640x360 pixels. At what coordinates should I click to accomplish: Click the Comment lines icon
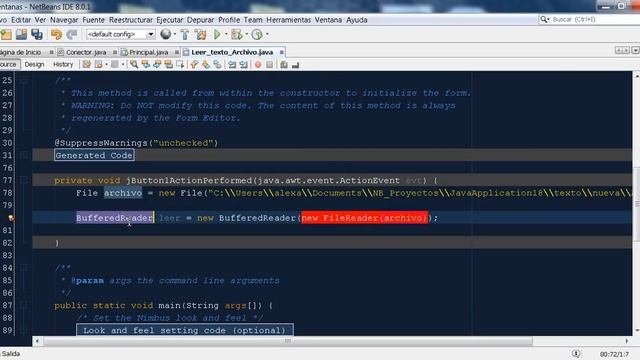coord(284,64)
